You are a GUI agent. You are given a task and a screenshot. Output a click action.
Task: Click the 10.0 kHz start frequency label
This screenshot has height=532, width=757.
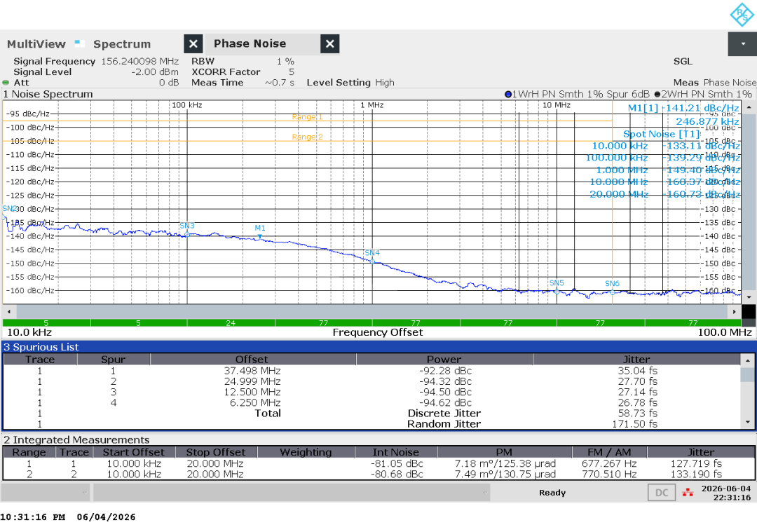(x=29, y=332)
